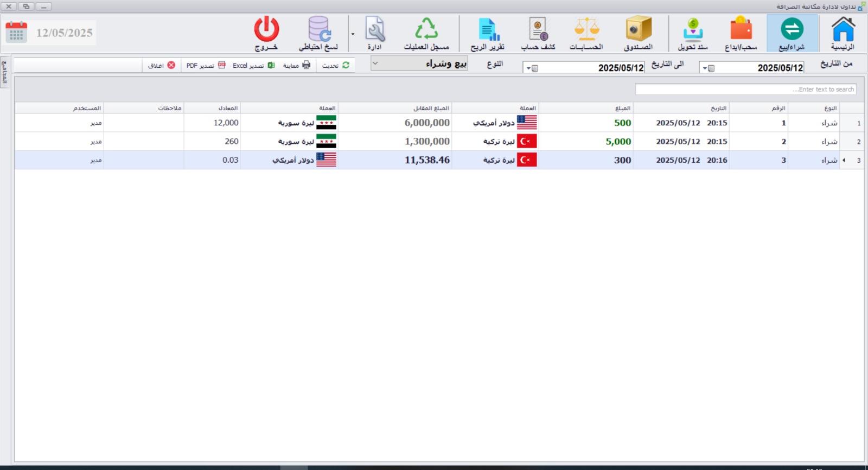Expand the ادارة dropdown arrow
This screenshot has height=470, width=868.
pos(353,34)
